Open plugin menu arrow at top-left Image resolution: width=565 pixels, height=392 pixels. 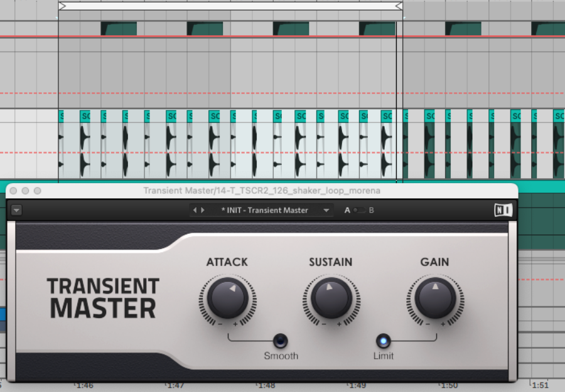(x=16, y=210)
